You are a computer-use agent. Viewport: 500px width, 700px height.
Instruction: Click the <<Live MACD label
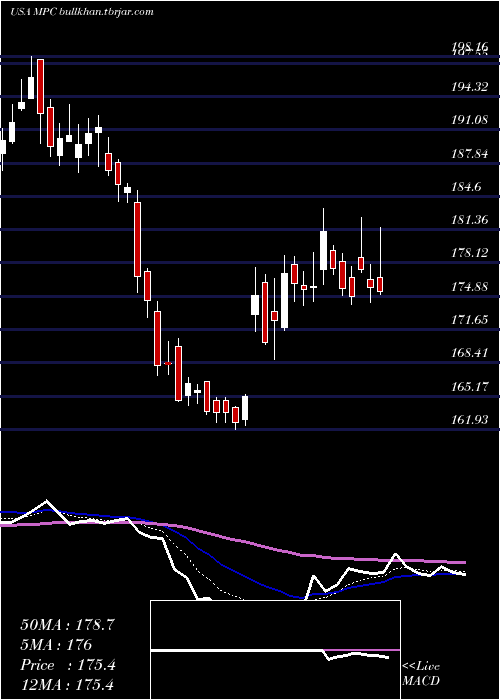click(421, 674)
